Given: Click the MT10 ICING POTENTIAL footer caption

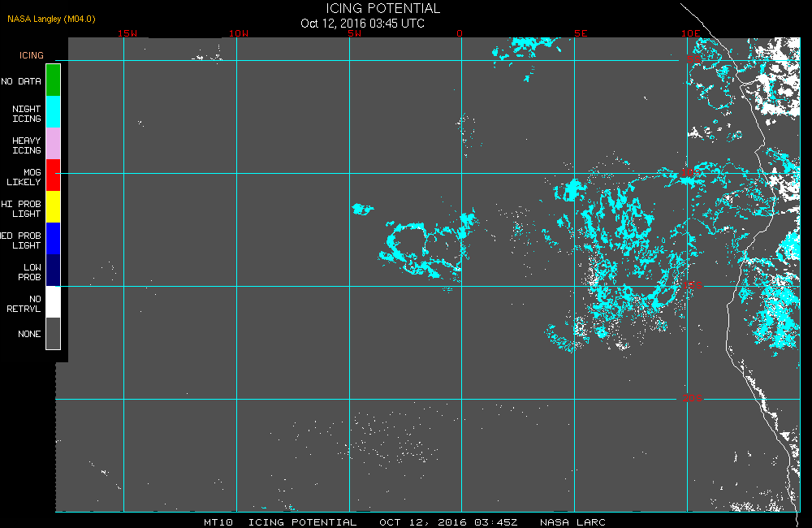Looking at the screenshot, I should coord(280,522).
